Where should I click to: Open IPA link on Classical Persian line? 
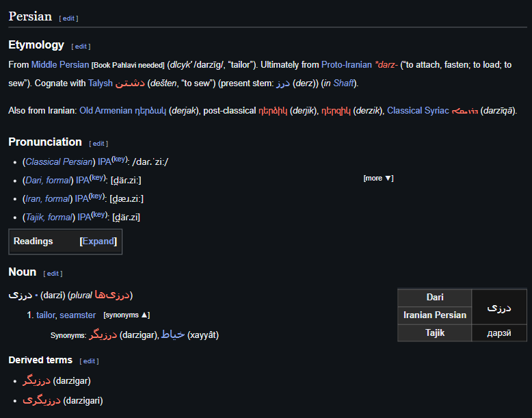click(105, 161)
